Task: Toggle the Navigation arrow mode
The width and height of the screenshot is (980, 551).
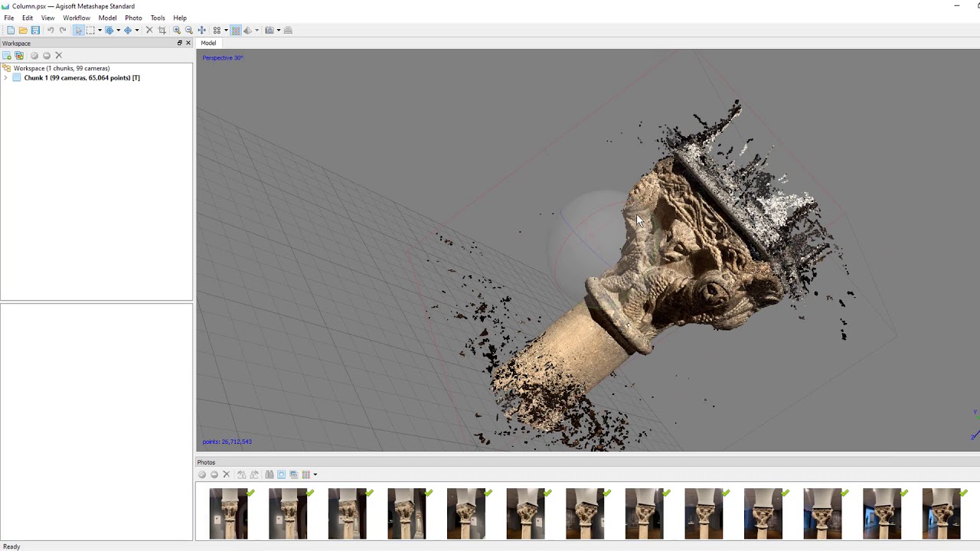Action: point(78,31)
